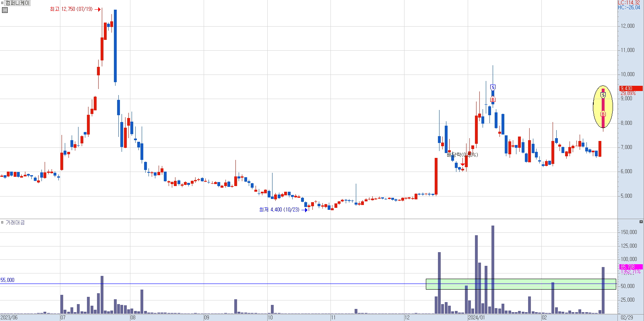Open the data table icon under the stock name
Viewport: 644px width, 321px height.
point(5,10)
